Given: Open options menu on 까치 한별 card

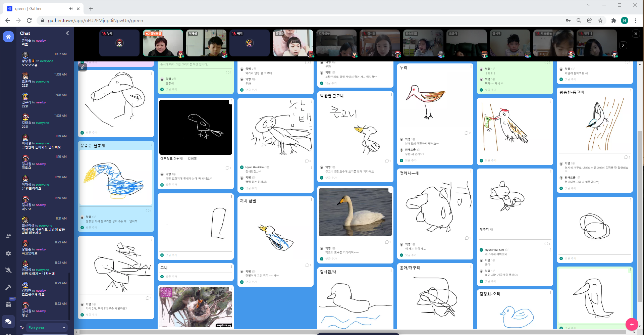Looking at the screenshot, I should 311,200.
